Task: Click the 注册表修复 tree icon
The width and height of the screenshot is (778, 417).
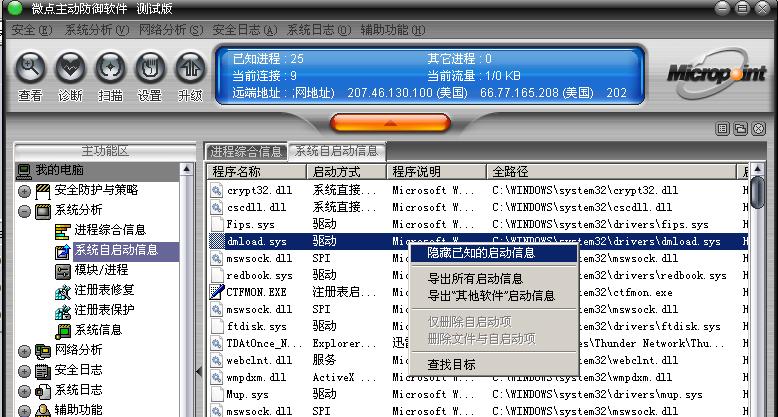Action: click(x=63, y=291)
